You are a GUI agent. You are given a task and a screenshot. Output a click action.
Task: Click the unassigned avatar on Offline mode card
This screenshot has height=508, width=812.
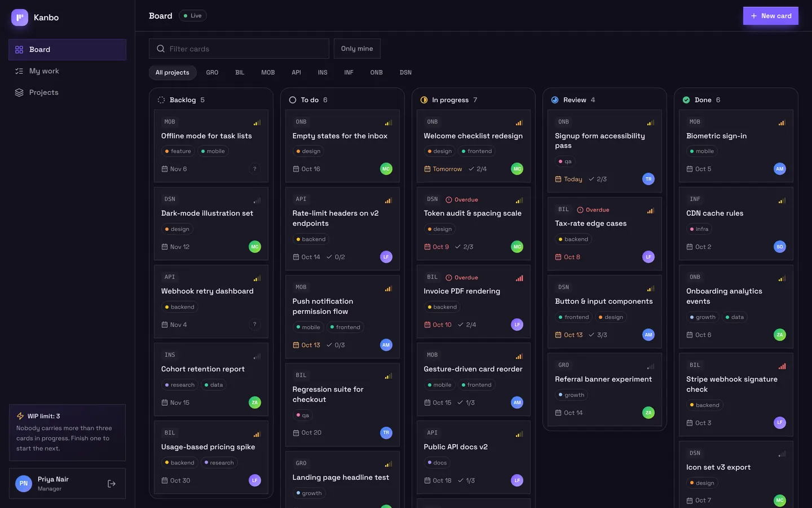pyautogui.click(x=255, y=169)
